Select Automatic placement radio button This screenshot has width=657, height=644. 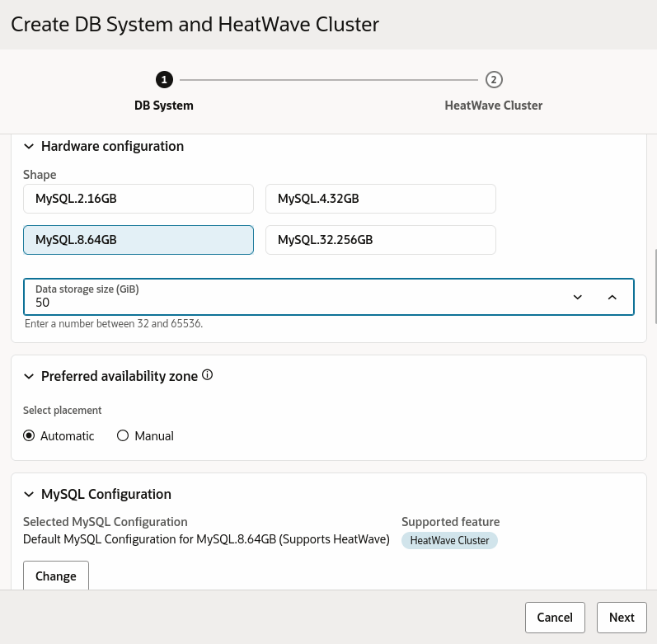click(x=30, y=435)
